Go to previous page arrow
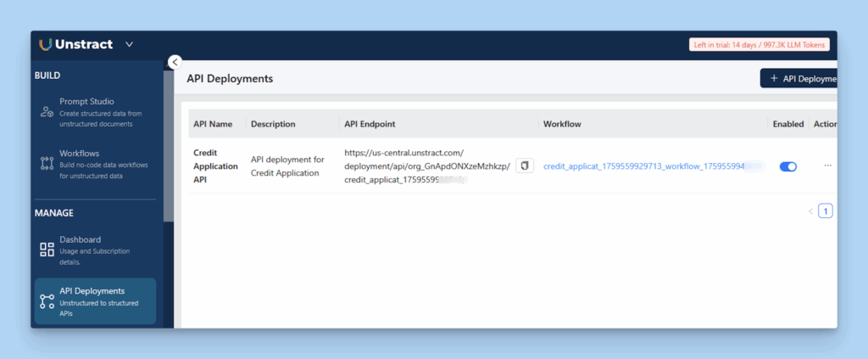 click(x=810, y=211)
